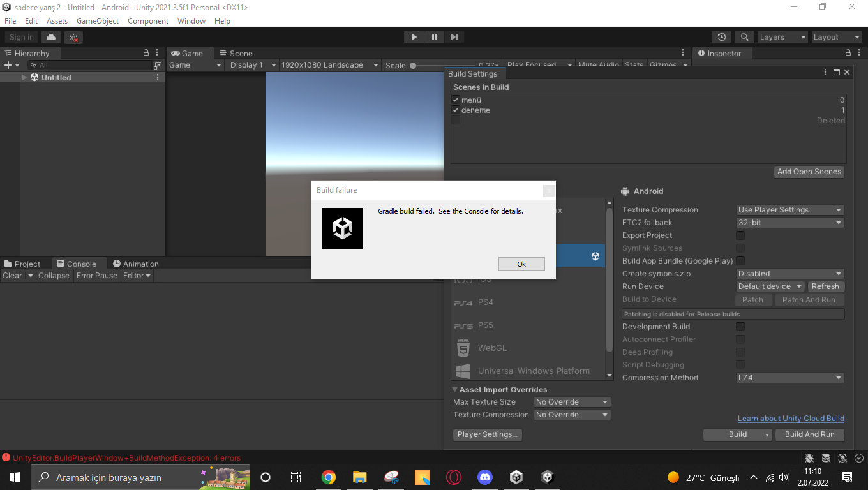Open the Create symbols.zip dropdown

pyautogui.click(x=790, y=274)
